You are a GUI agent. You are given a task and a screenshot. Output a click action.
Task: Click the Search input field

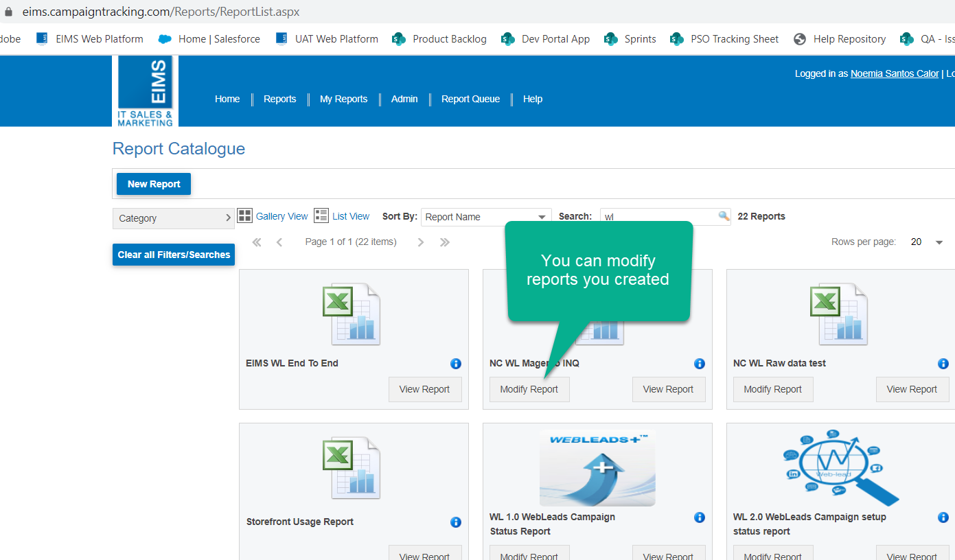[666, 217]
